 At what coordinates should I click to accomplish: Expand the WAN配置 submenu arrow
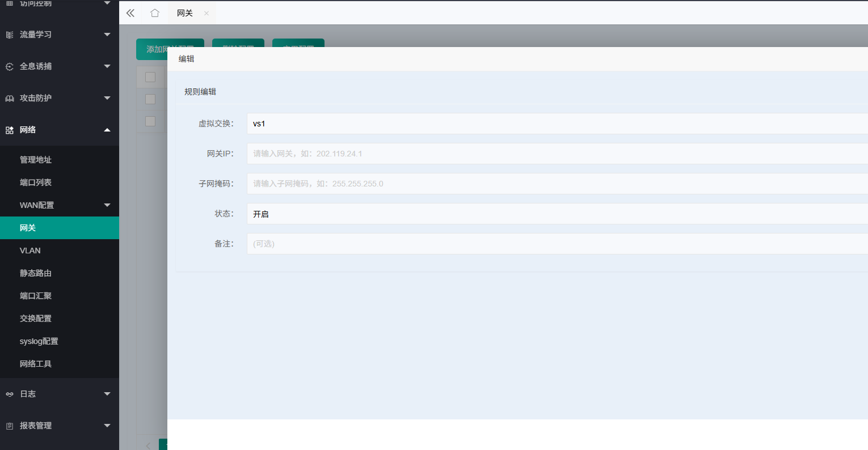pos(107,205)
